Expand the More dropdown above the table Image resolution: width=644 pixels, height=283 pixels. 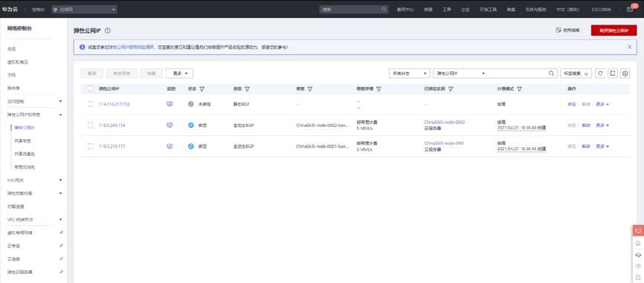pos(179,74)
